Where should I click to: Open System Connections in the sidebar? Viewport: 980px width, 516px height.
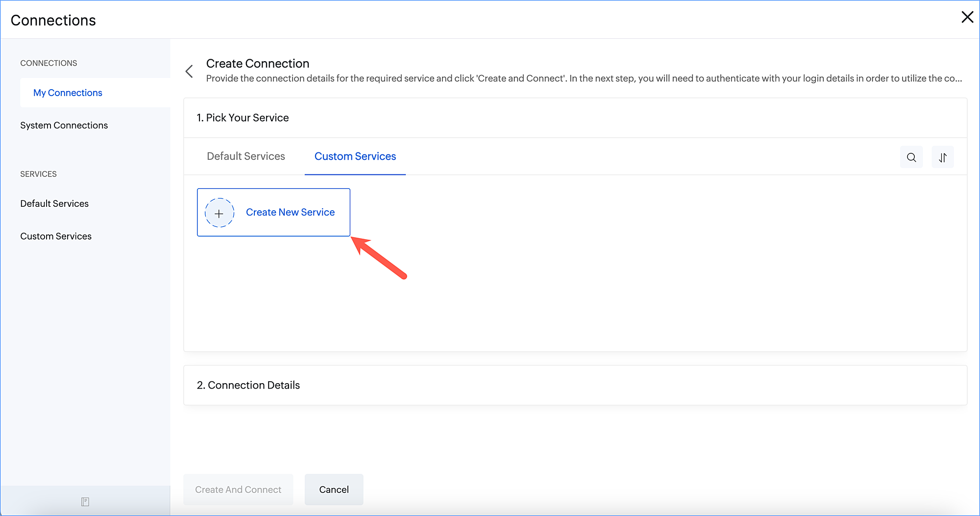click(64, 125)
